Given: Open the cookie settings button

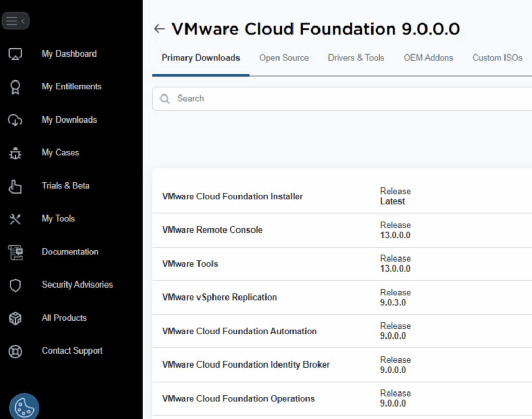Looking at the screenshot, I should pos(24,407).
